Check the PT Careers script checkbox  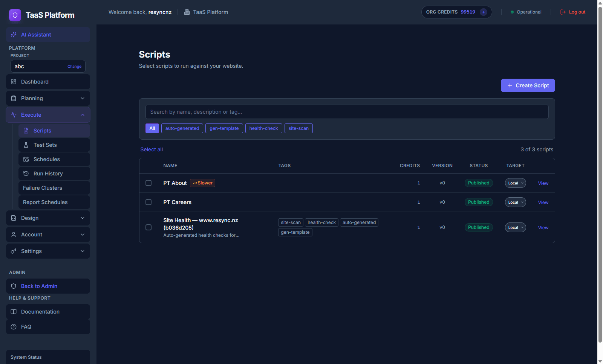click(x=148, y=202)
